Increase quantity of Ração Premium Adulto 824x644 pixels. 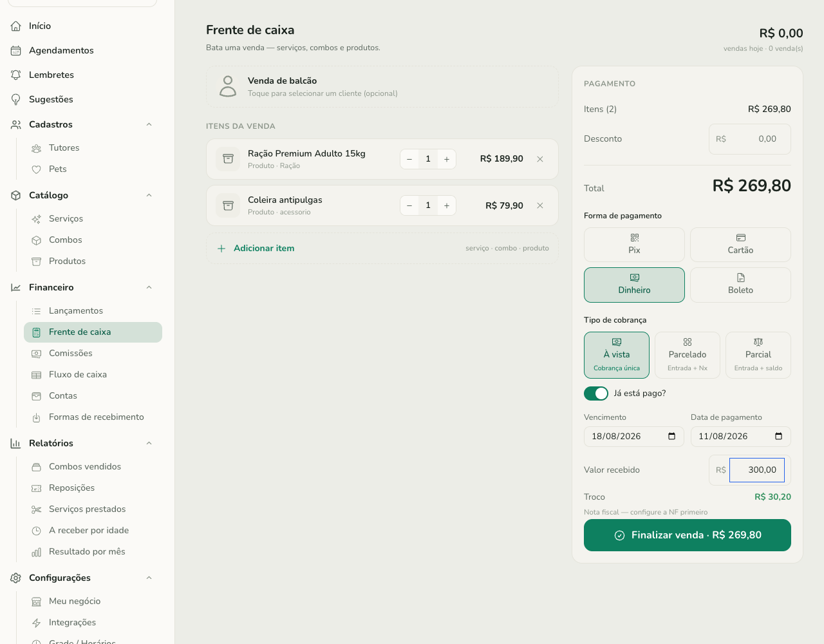coord(447,159)
